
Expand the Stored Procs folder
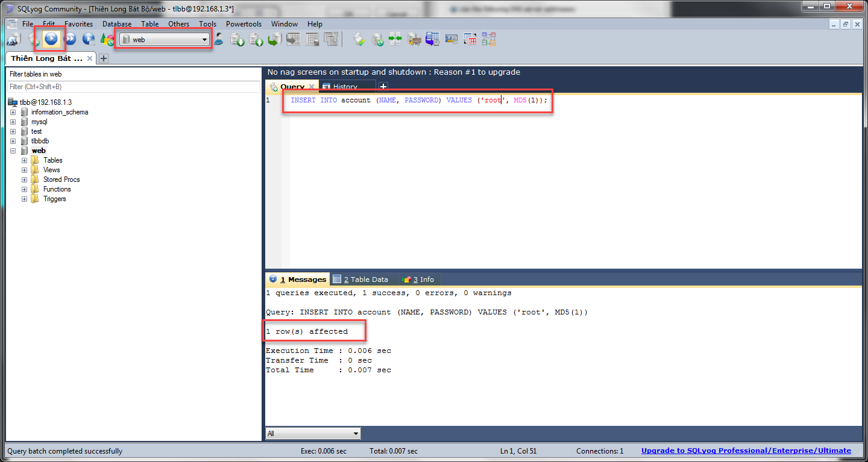pyautogui.click(x=25, y=179)
